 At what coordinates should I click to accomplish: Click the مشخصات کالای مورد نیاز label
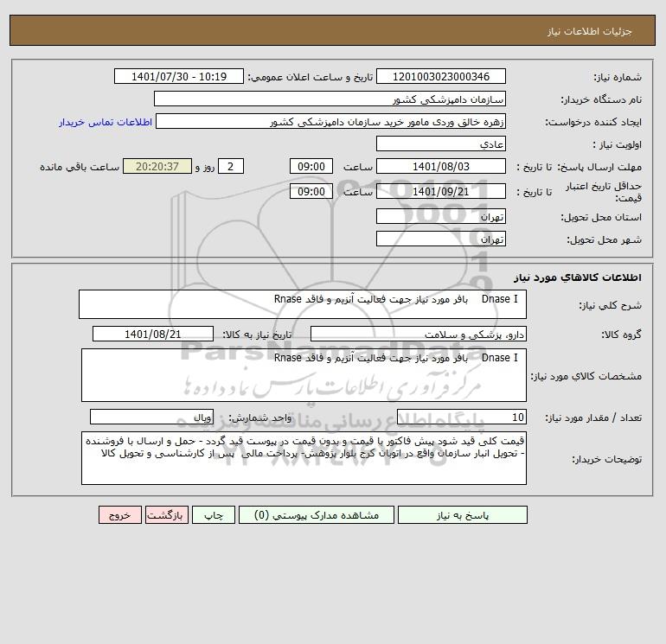[x=586, y=376]
